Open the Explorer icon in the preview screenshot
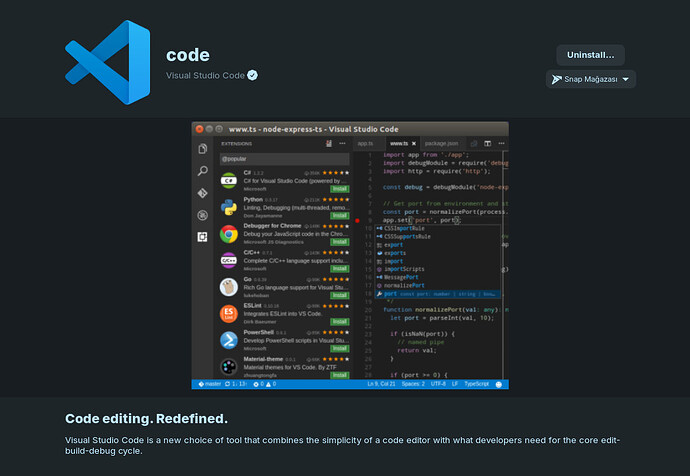The width and height of the screenshot is (690, 476). (202, 149)
